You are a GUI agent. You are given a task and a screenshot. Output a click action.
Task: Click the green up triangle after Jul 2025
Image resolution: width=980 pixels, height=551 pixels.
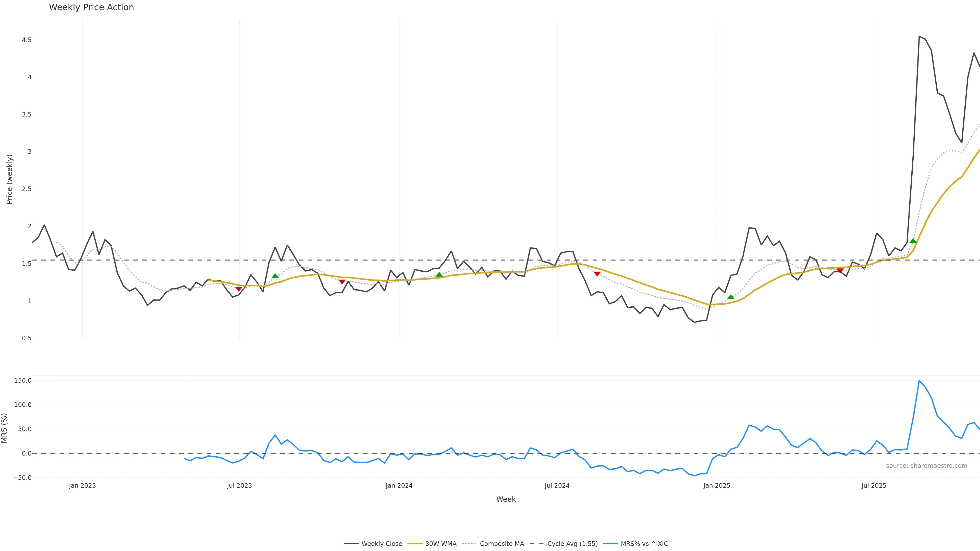coord(913,240)
